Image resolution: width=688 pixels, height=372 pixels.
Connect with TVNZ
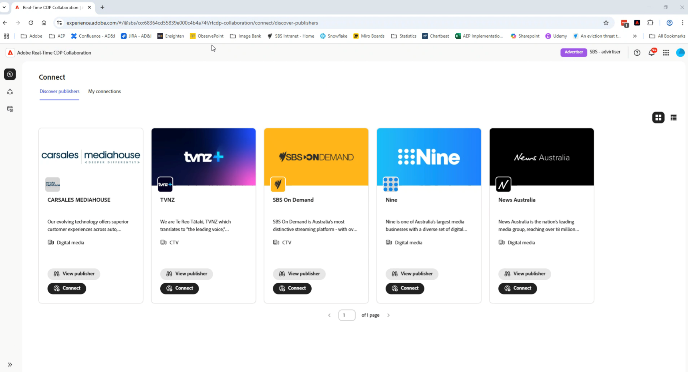(179, 288)
